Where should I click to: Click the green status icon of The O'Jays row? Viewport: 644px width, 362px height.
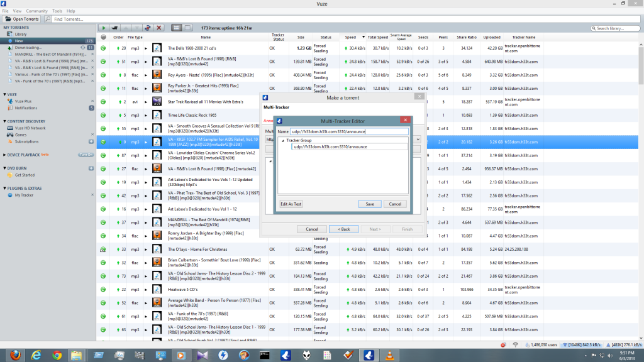pyautogui.click(x=103, y=249)
